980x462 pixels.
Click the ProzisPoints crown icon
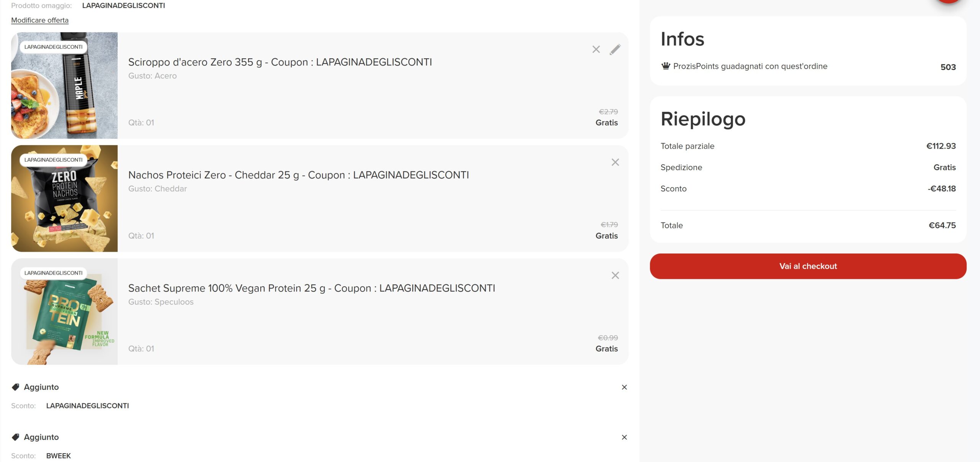tap(666, 66)
